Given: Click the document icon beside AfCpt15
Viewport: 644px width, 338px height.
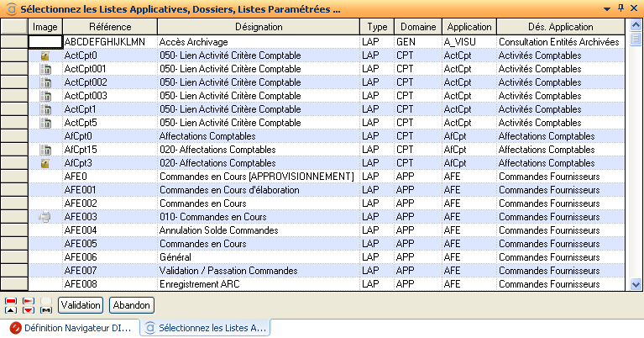Looking at the screenshot, I should tap(45, 150).
